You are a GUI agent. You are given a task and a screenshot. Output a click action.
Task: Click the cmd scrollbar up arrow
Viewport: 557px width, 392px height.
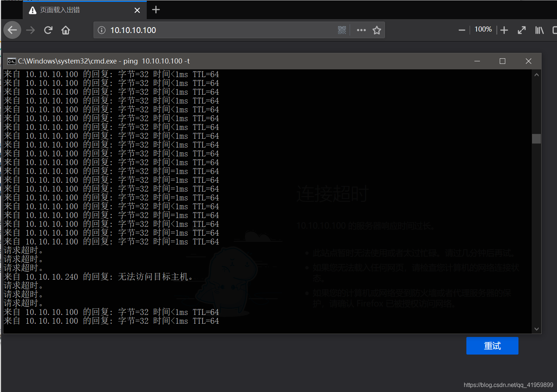point(536,75)
